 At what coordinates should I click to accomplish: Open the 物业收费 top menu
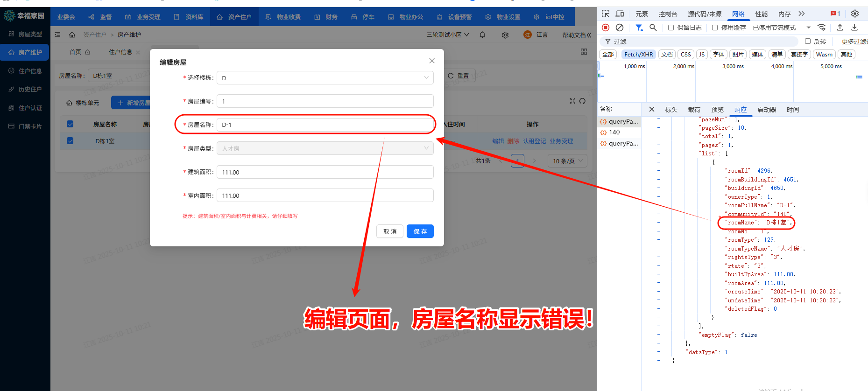click(x=283, y=17)
